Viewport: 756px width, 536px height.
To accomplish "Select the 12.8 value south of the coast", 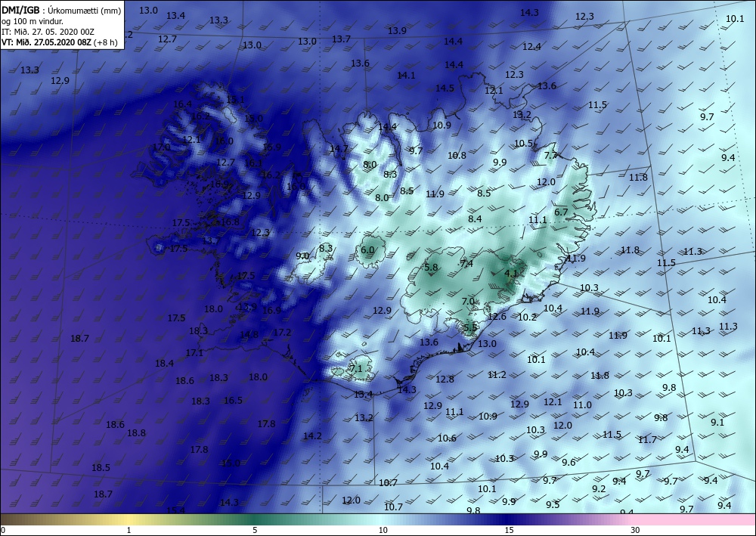I will tap(445, 379).
